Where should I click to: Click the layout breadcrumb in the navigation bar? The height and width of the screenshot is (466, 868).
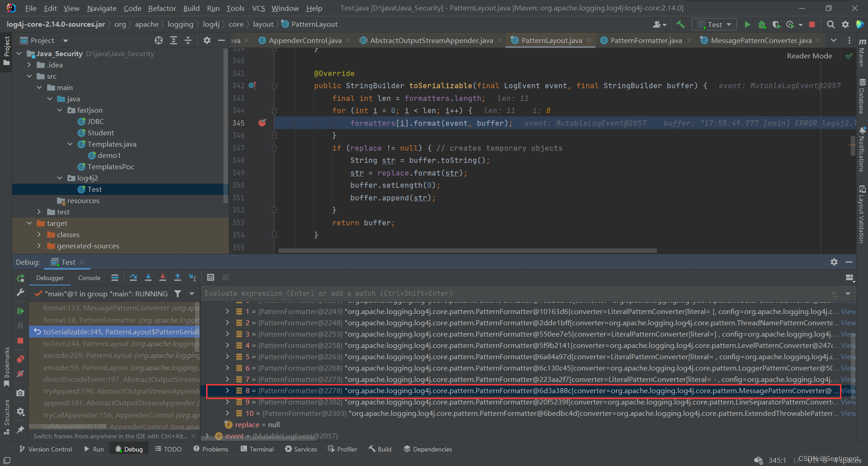coord(263,24)
